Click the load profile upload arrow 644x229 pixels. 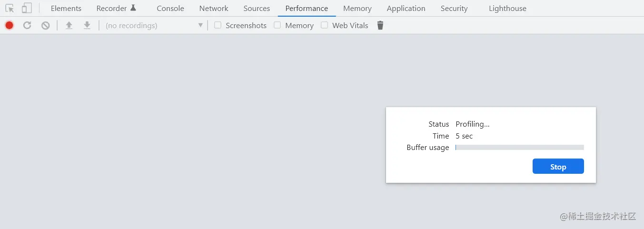pos(69,25)
